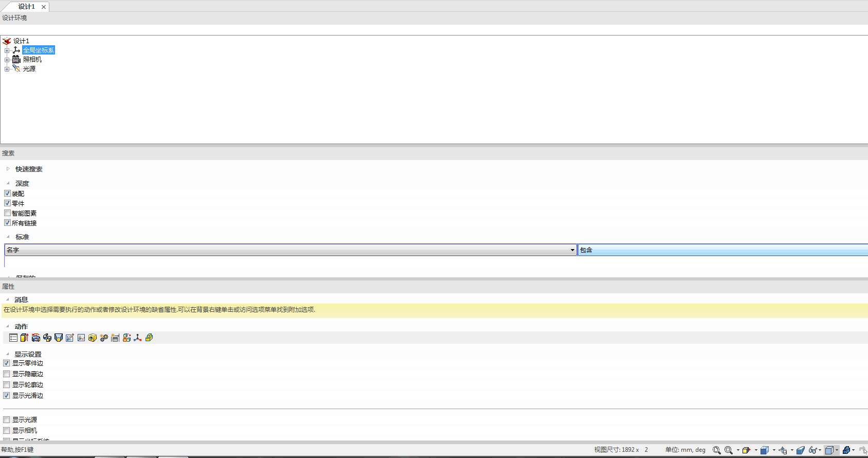
Task: Launch the sweep wizard action icon
Action: [47, 338]
